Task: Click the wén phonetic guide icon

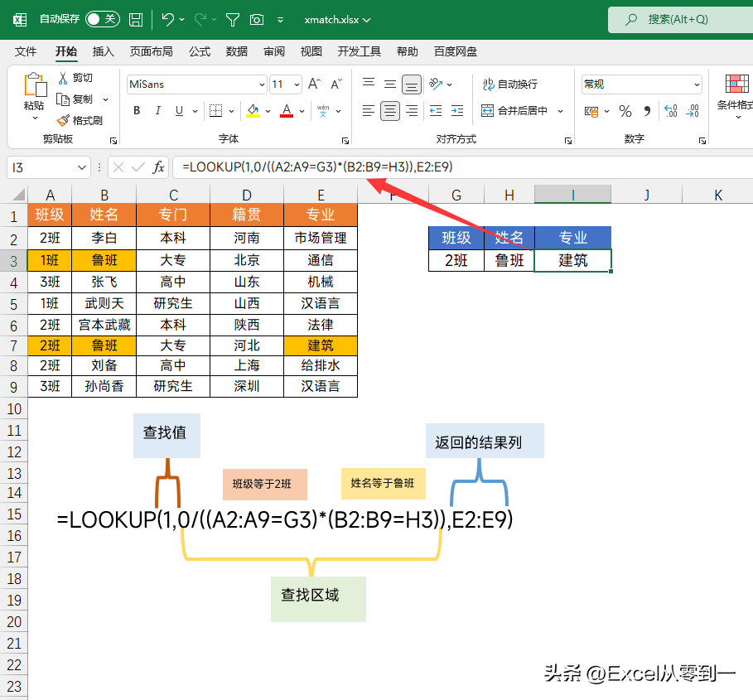Action: point(323,111)
